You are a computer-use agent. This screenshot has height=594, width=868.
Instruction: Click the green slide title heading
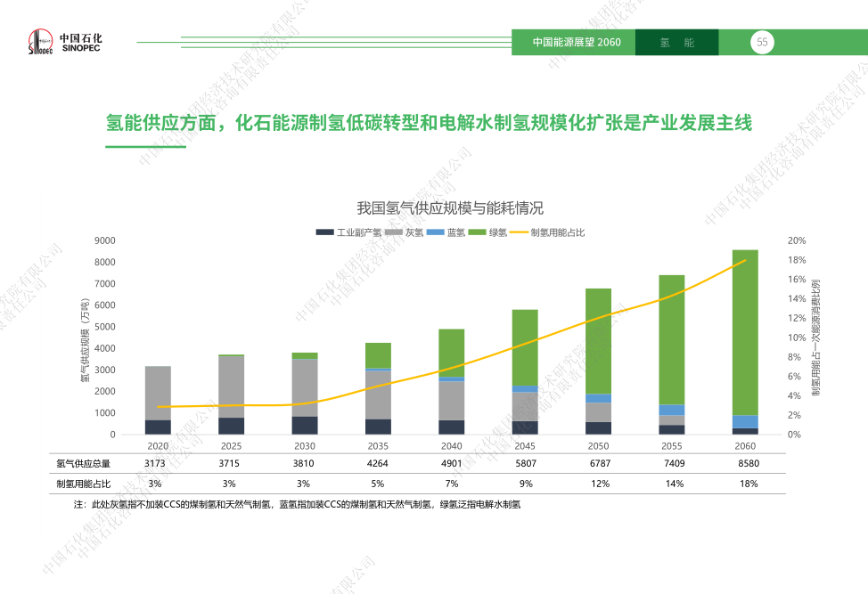pyautogui.click(x=429, y=123)
